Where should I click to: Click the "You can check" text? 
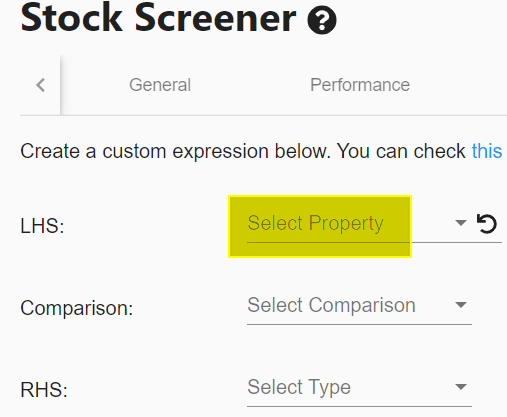[401, 152]
